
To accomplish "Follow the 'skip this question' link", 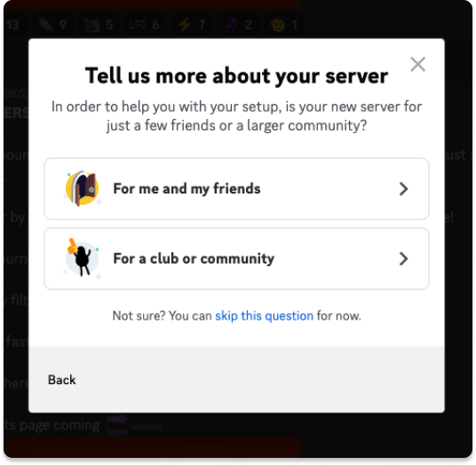I will coord(264,316).
